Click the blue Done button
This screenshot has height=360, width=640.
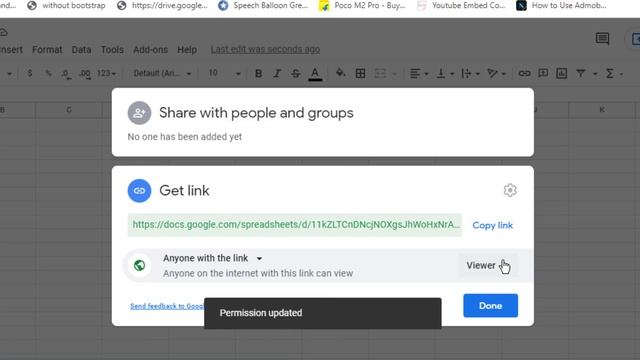[490, 306]
